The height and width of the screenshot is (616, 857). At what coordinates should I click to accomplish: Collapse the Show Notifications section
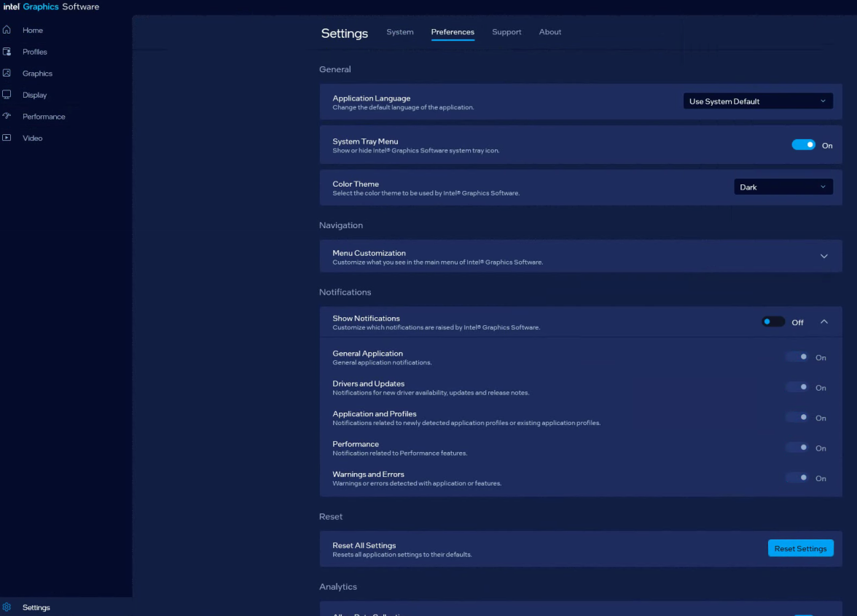824,321
